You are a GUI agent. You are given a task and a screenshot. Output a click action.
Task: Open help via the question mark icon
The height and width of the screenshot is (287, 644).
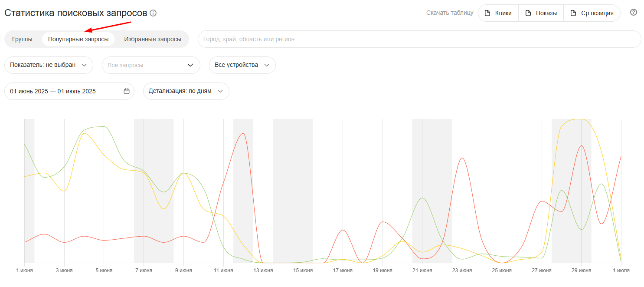point(634,13)
